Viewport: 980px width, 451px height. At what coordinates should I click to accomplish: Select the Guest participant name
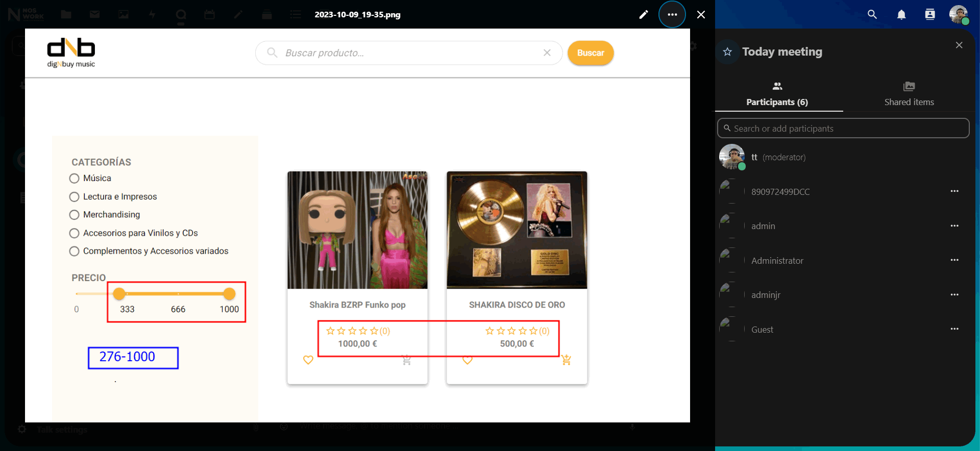[762, 330]
